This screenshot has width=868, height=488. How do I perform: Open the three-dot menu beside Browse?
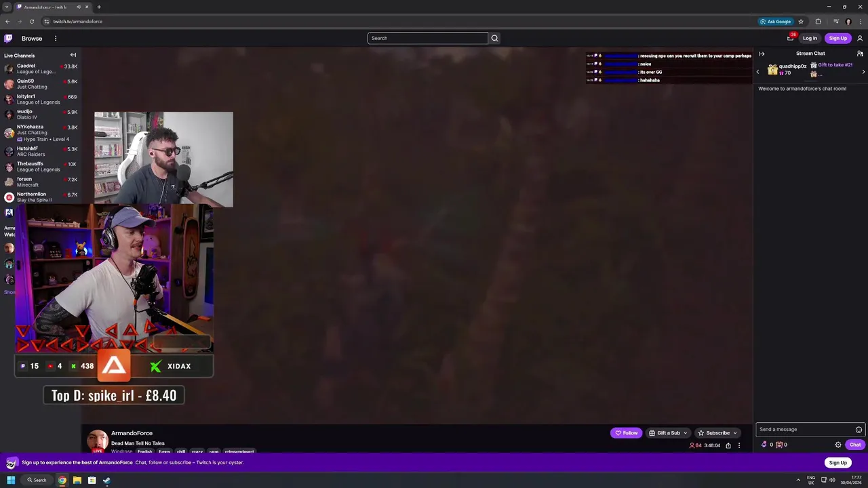tap(56, 39)
